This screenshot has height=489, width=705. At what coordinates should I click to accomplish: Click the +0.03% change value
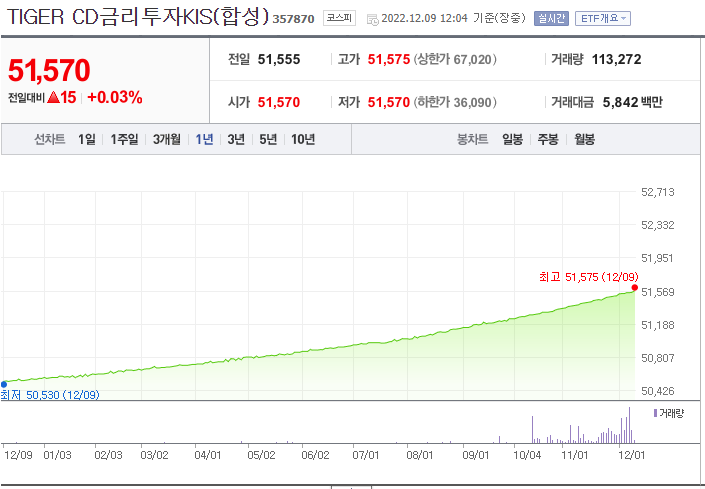pyautogui.click(x=115, y=97)
